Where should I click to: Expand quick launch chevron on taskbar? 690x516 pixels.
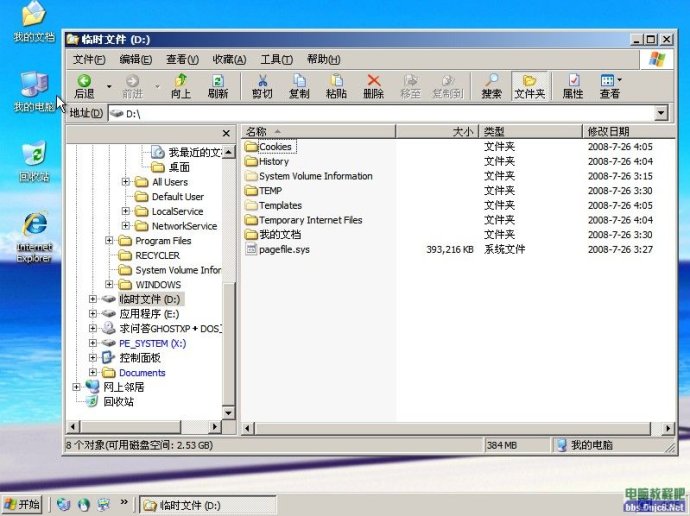pyautogui.click(x=124, y=502)
